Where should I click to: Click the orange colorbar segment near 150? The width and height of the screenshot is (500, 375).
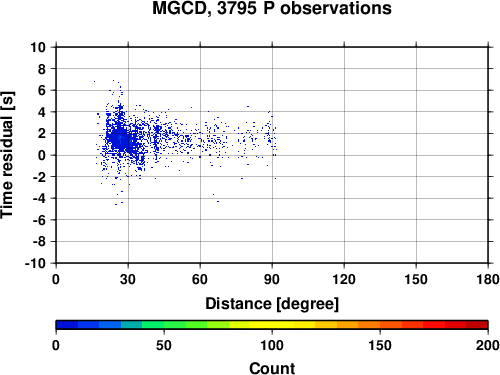[369, 325]
